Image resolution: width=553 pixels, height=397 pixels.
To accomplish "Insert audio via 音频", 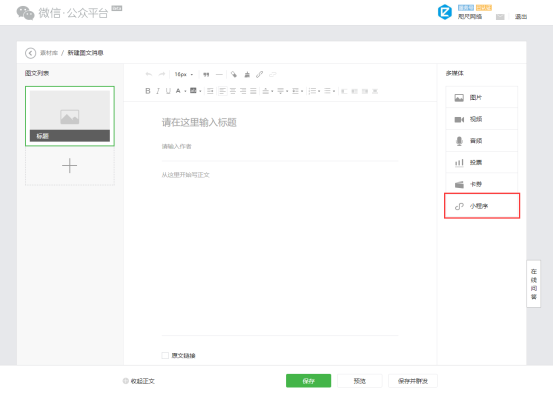I will [481, 141].
